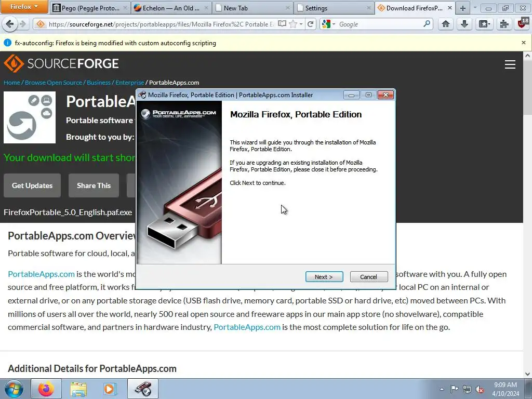Click the search magnifier icon

[427, 24]
